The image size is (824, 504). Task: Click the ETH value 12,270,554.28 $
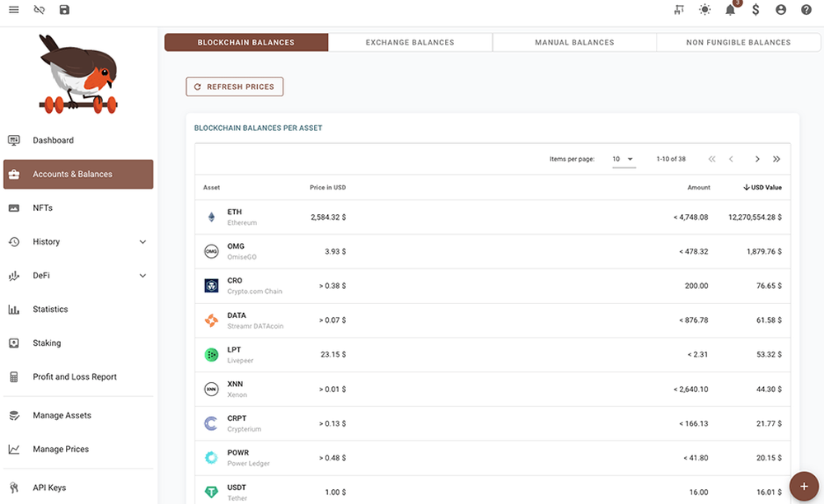[755, 217]
